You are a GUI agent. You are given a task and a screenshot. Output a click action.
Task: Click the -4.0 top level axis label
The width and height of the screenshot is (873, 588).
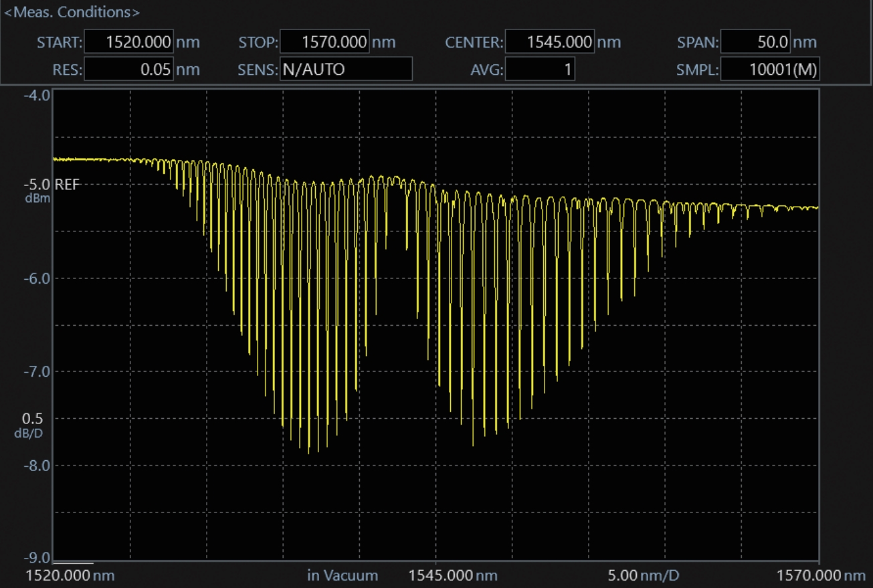36,95
